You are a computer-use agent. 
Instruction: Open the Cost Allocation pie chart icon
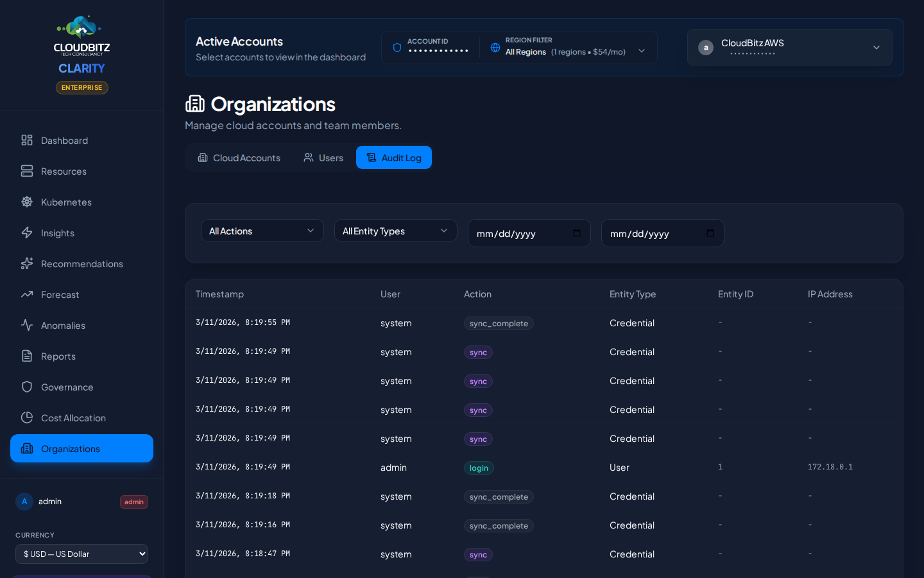tap(26, 417)
